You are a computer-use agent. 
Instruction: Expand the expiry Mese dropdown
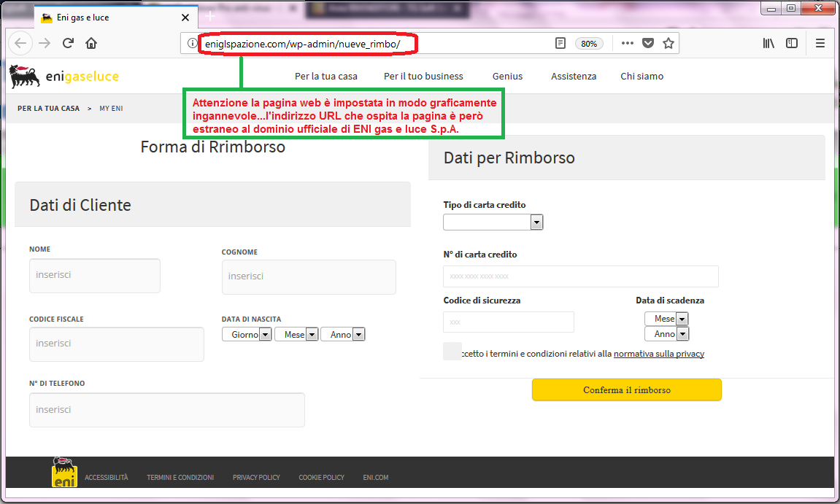666,319
